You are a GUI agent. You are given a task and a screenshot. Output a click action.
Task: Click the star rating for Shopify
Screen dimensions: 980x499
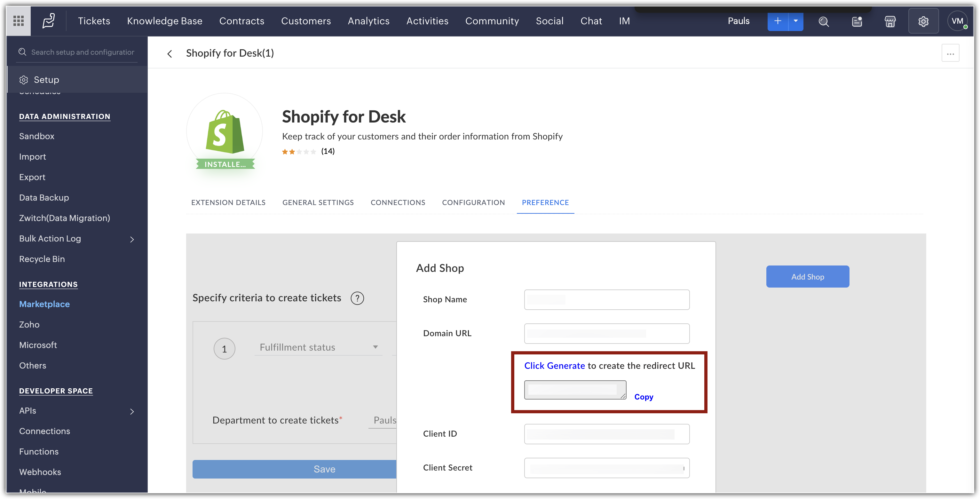tap(299, 151)
